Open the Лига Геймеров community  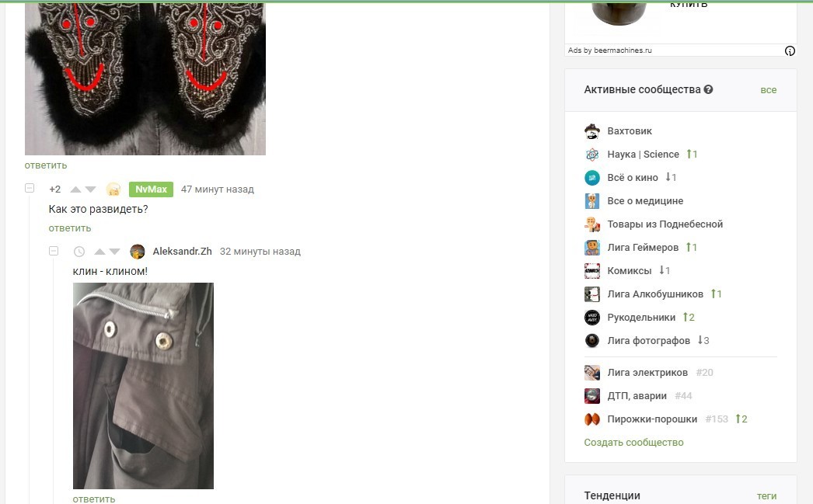click(x=643, y=248)
